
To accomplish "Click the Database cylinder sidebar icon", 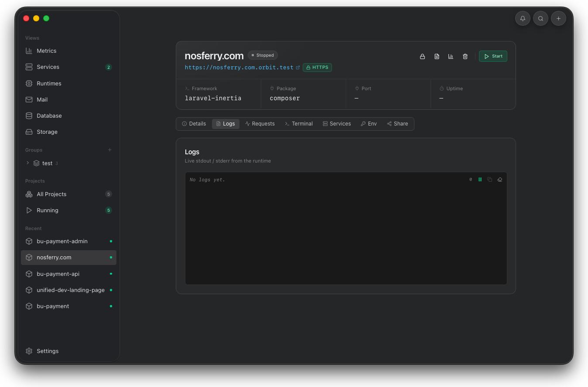I will (x=29, y=115).
